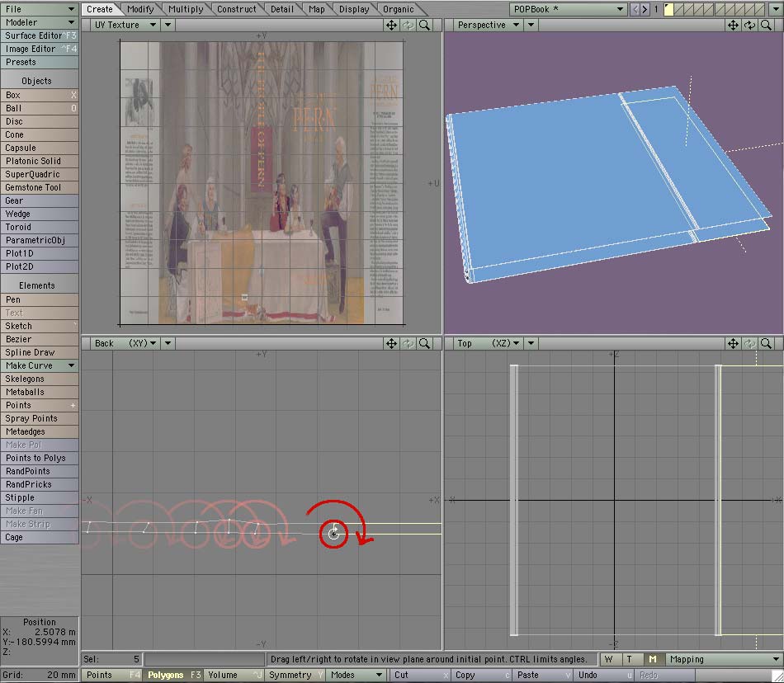Select the Pen tool

click(40, 299)
